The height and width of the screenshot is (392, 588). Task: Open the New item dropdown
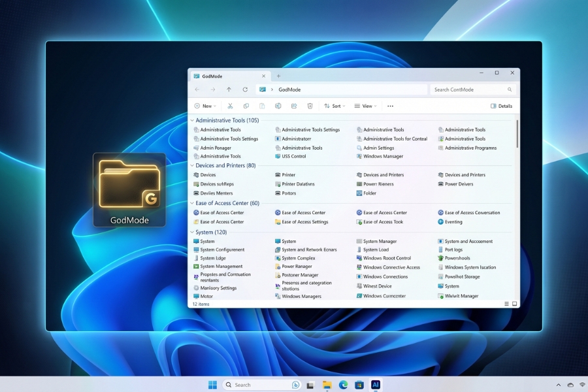pyautogui.click(x=205, y=106)
